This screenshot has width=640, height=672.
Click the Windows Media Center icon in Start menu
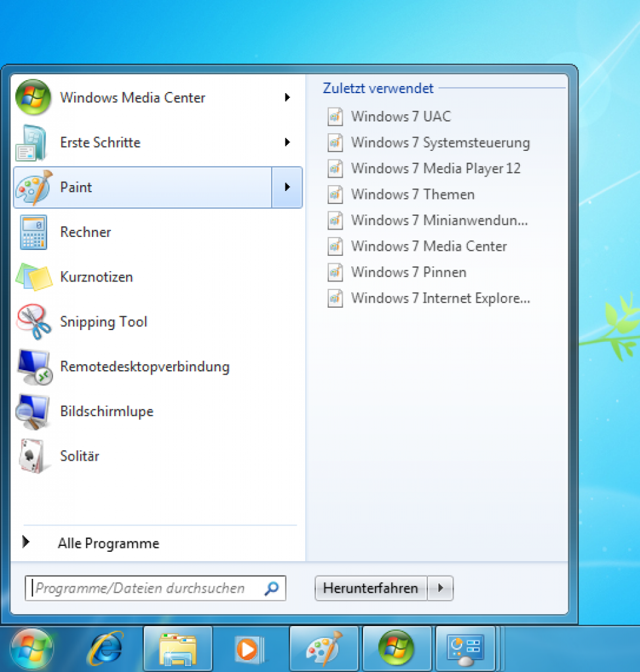(33, 97)
